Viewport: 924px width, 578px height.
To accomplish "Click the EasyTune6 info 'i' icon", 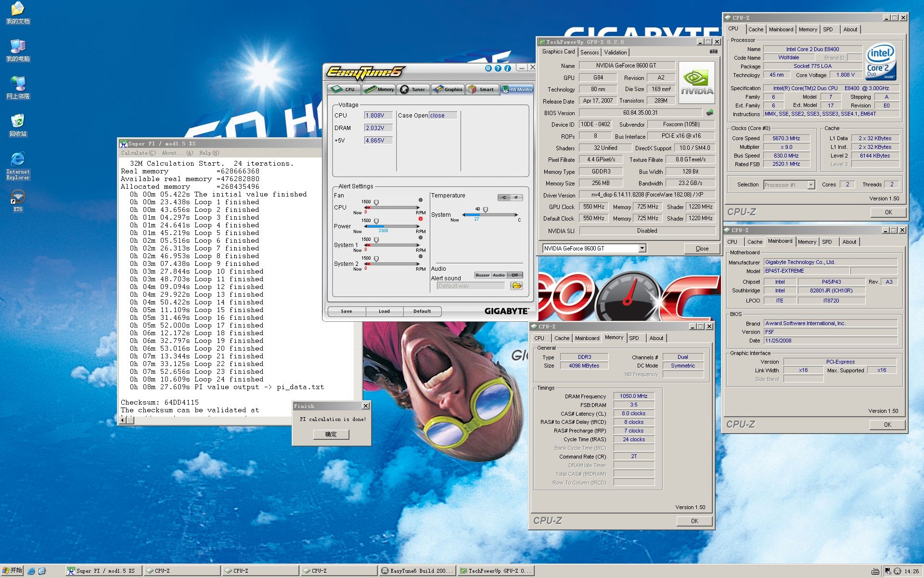I will (507, 68).
